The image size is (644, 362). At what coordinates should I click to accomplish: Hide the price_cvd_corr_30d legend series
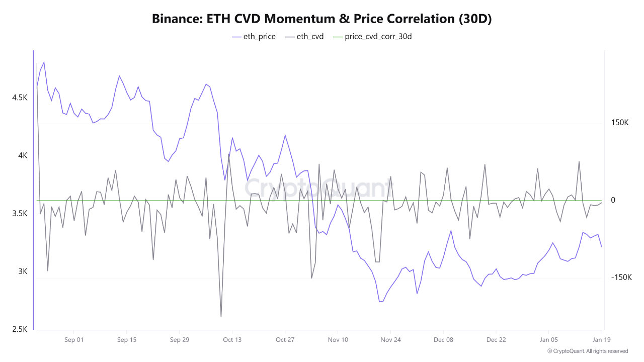tap(378, 36)
